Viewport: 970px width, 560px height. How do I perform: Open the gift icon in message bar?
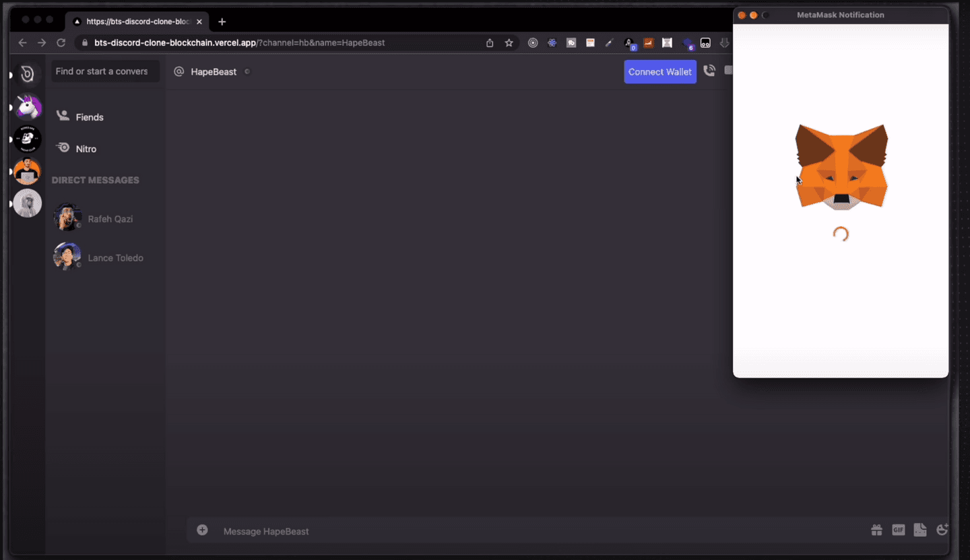[x=876, y=530]
